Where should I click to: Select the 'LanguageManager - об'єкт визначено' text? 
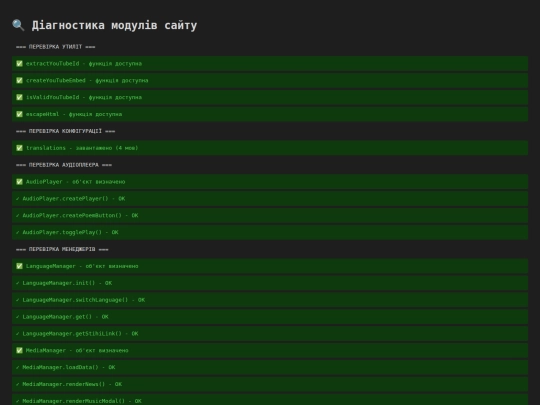(82, 266)
